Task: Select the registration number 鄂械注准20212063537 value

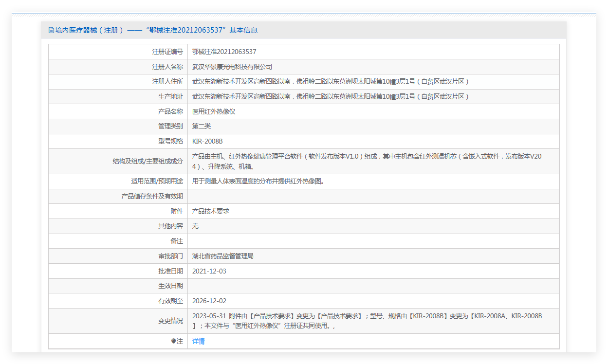Action: (224, 52)
